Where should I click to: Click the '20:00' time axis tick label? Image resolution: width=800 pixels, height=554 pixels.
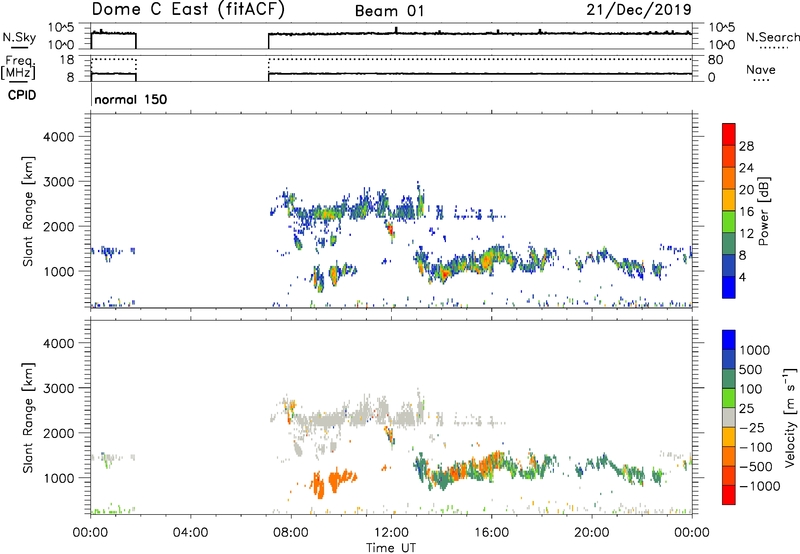point(592,533)
